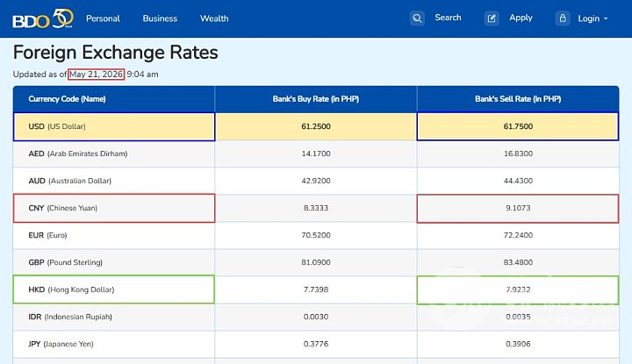Image resolution: width=632 pixels, height=364 pixels.
Task: Select the EUR (Euro) label
Action: click(47, 235)
